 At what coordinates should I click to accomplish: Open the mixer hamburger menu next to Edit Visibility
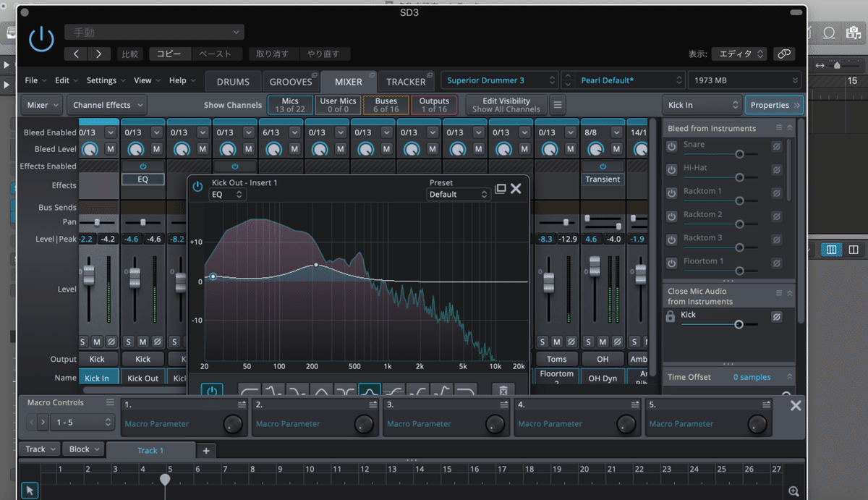point(558,105)
